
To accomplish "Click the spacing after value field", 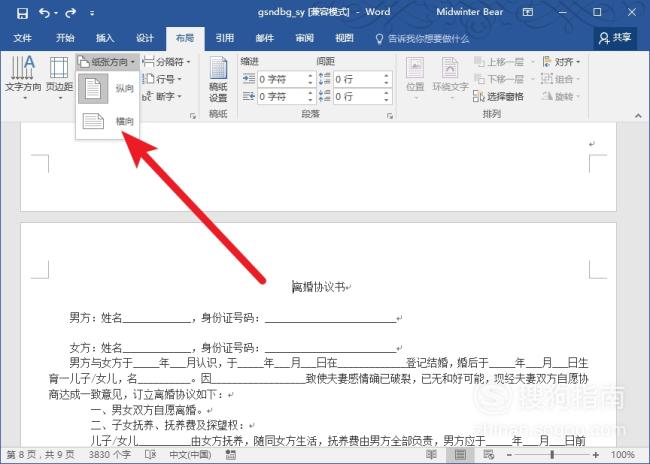I will pos(357,97).
